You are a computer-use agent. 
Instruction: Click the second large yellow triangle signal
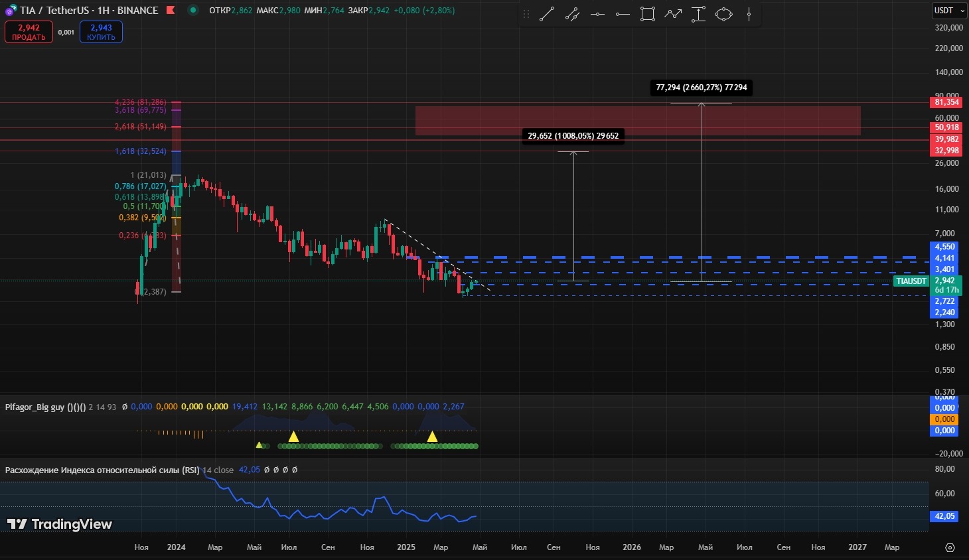432,437
